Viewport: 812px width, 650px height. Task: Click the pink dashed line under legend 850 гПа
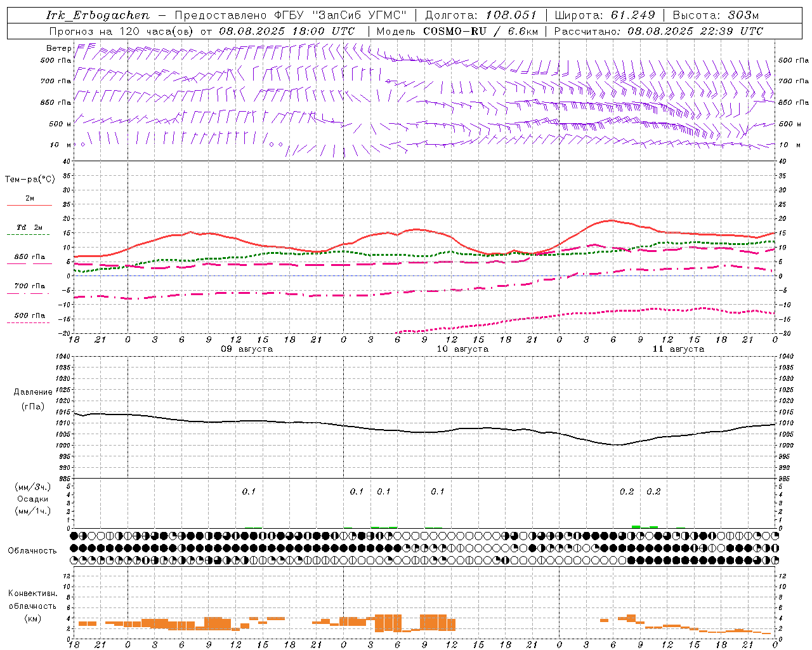29,264
